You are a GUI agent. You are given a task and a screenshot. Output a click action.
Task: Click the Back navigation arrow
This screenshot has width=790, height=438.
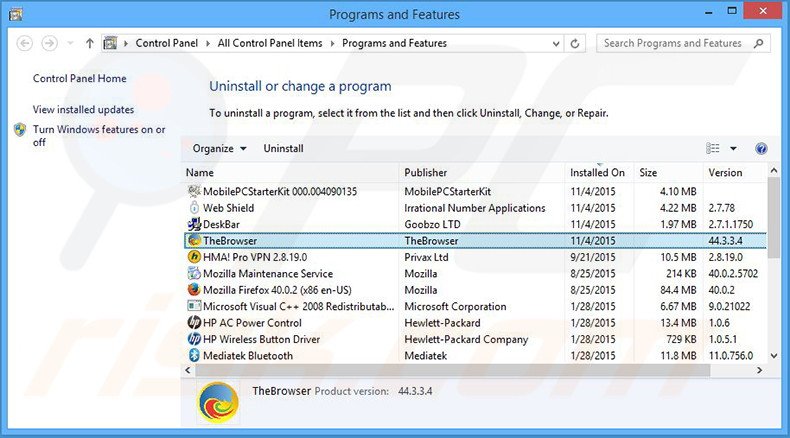(x=25, y=44)
